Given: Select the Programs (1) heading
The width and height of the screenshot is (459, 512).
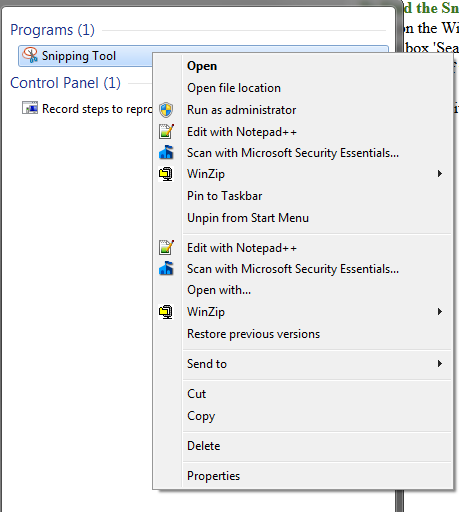Looking at the screenshot, I should (x=52, y=30).
